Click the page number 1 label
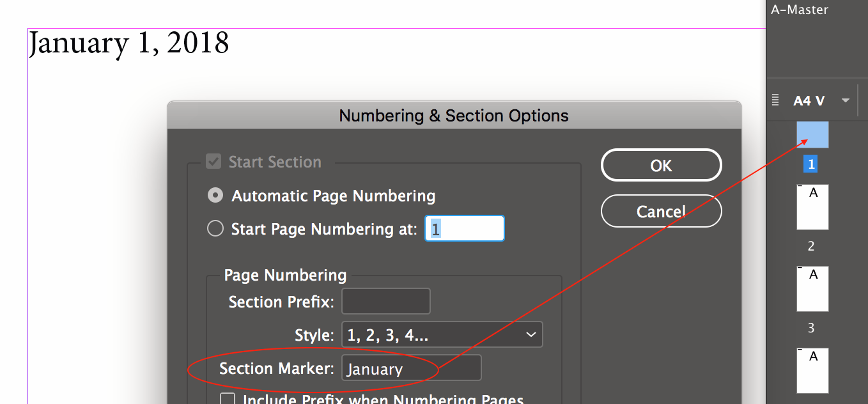This screenshot has width=868, height=404. tap(812, 164)
